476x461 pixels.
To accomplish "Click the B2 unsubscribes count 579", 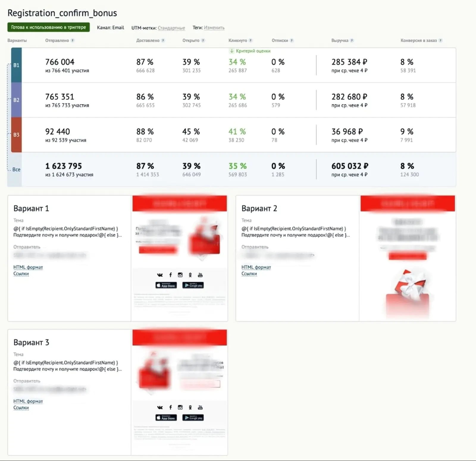I will tap(276, 105).
